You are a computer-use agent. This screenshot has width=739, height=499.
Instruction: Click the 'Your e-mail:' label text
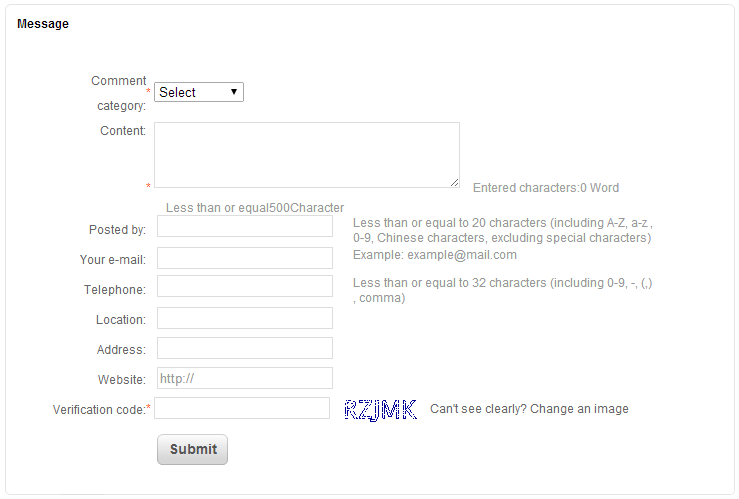point(113,260)
